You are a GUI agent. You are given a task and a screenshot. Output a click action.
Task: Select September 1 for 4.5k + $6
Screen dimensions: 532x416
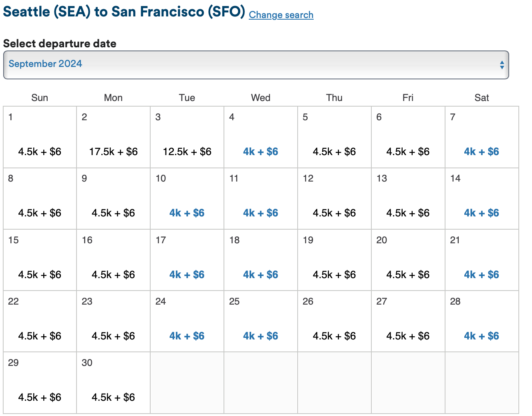coord(40,151)
